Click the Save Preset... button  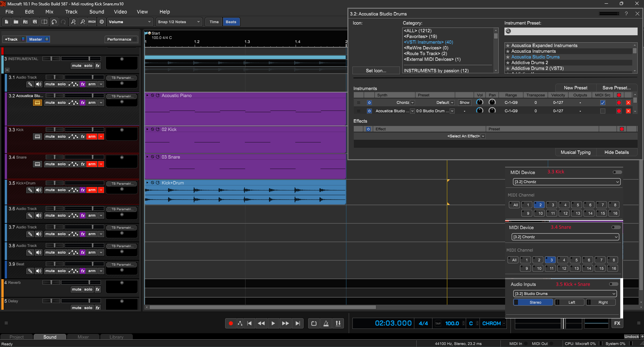[x=616, y=88]
